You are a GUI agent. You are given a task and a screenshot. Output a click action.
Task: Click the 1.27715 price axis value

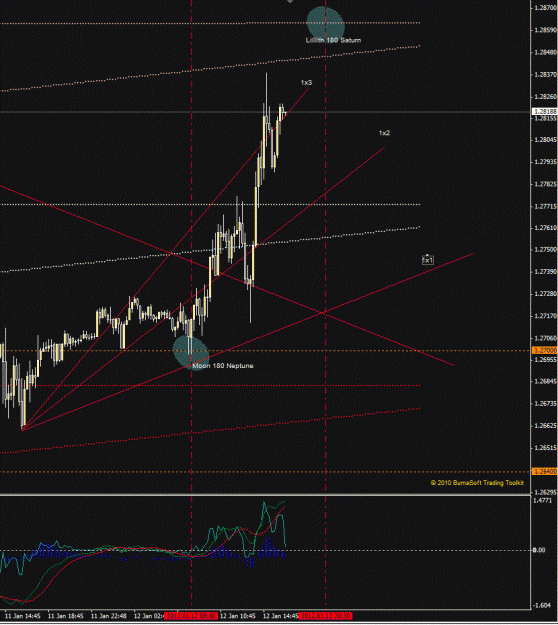pyautogui.click(x=545, y=206)
